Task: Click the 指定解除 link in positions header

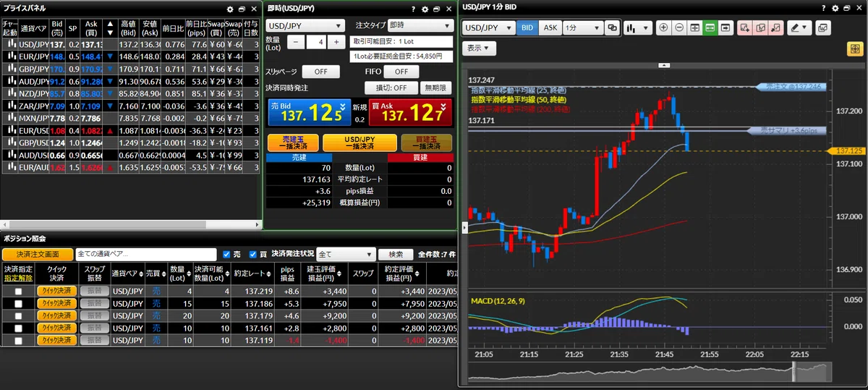Action: point(19,278)
